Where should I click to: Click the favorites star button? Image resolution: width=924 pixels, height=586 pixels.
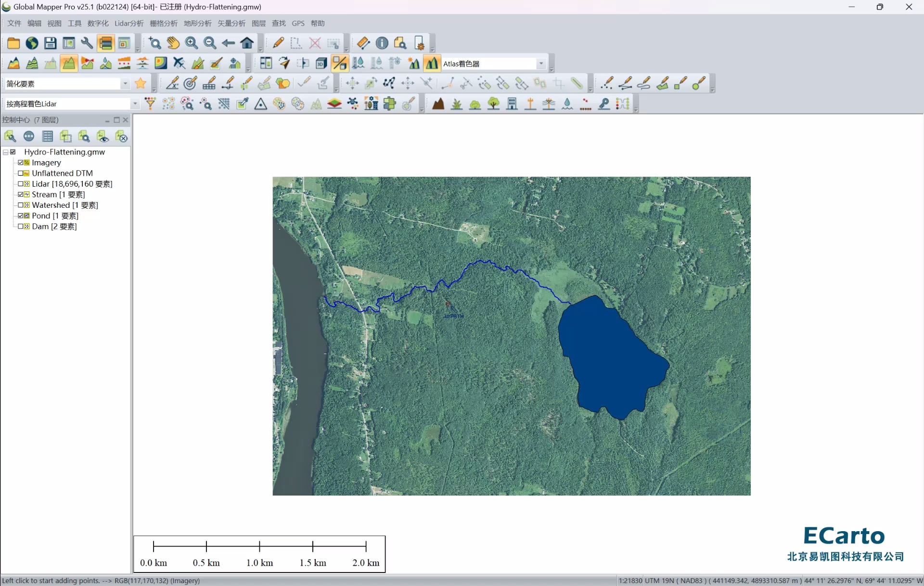[x=141, y=84]
